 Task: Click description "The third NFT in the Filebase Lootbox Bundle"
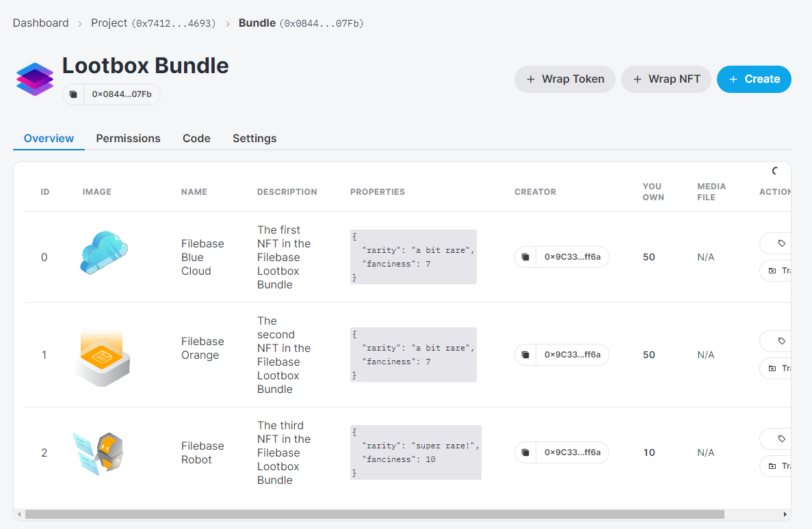point(284,453)
